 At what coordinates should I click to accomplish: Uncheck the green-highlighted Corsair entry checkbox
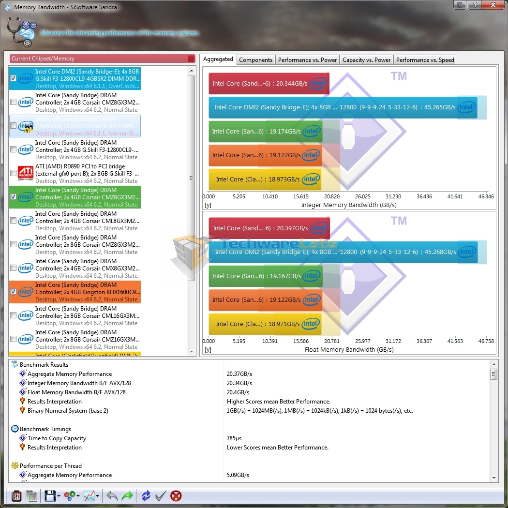pos(13,197)
